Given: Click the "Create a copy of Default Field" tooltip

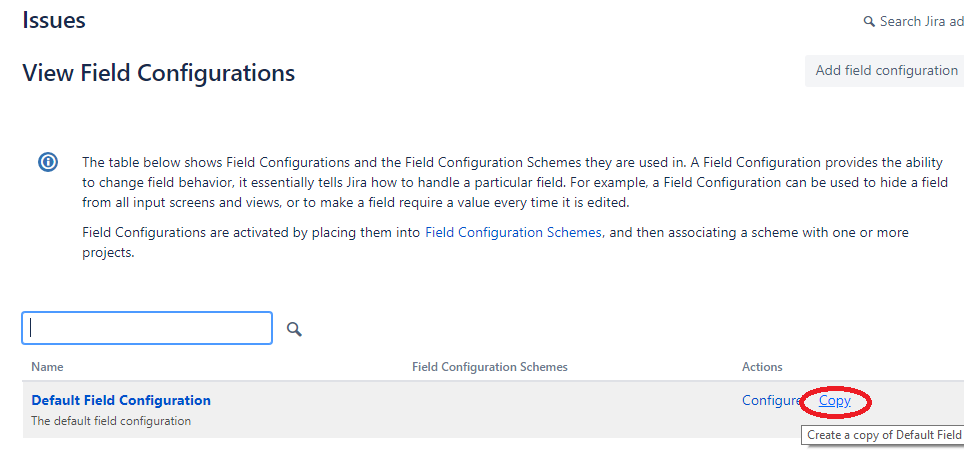Looking at the screenshot, I should (884, 435).
